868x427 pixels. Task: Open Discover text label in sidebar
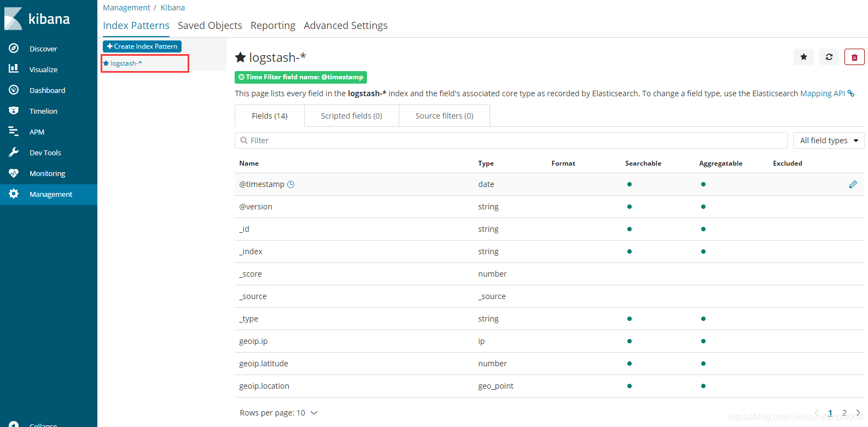(x=43, y=49)
